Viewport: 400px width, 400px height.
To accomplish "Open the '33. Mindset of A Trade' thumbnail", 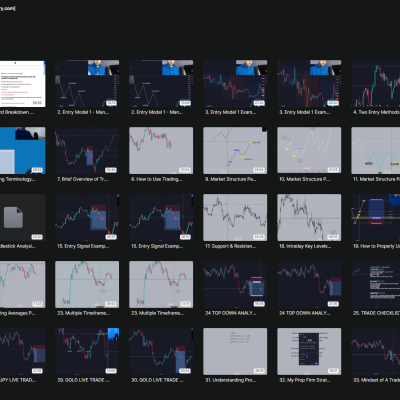I will (376, 351).
